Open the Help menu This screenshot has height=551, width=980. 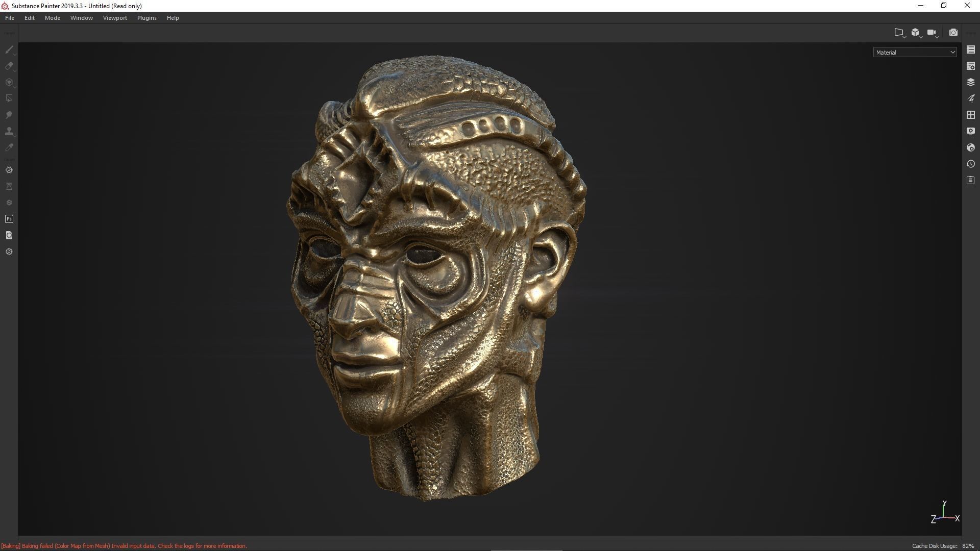tap(173, 18)
